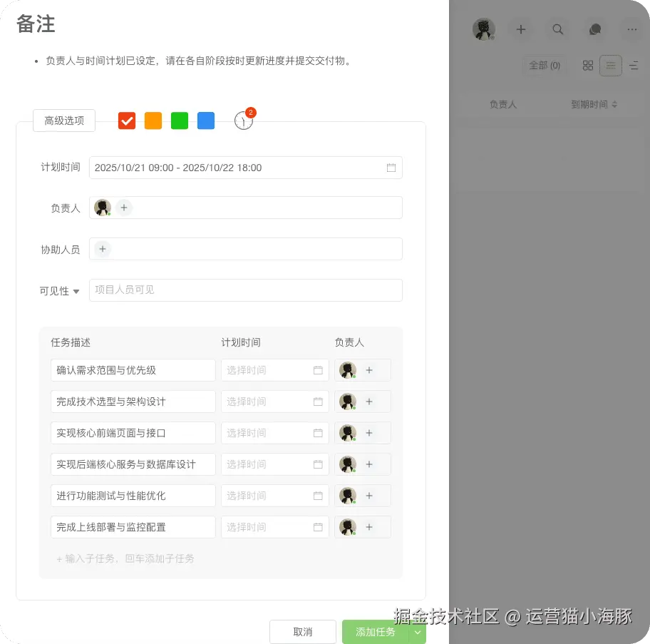Open the more options ellipsis in header
The height and width of the screenshot is (644, 650).
tap(632, 29)
